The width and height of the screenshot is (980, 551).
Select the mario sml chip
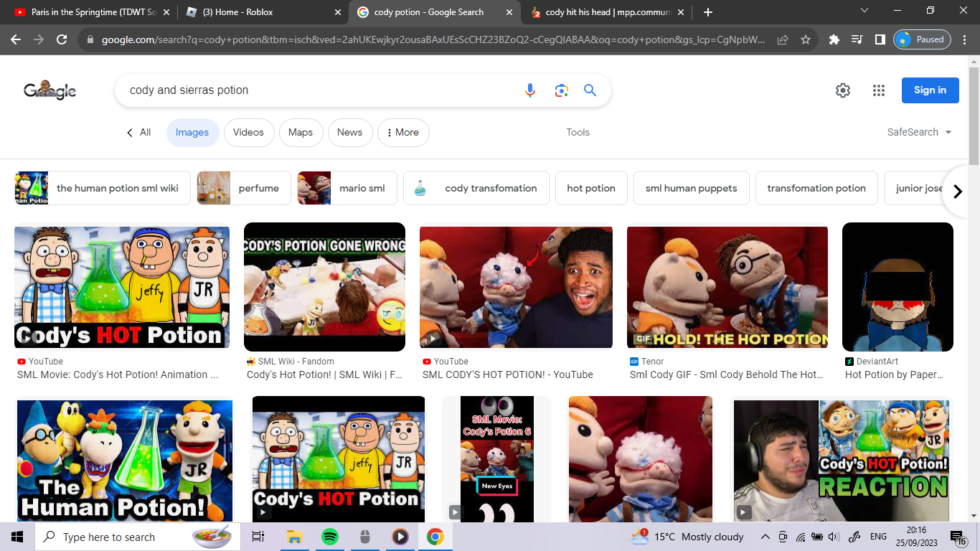coord(347,188)
